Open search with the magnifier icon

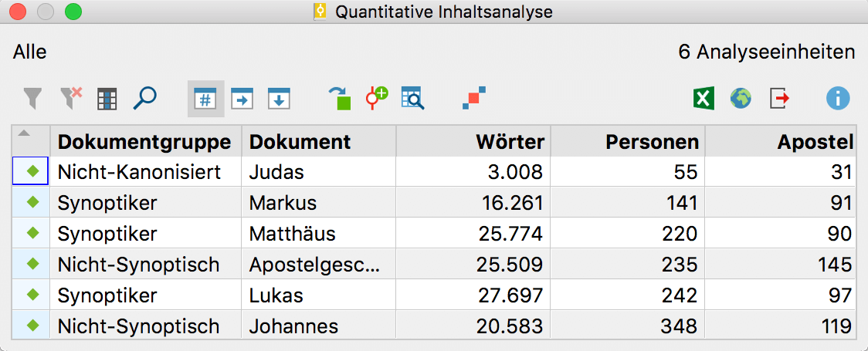point(145,99)
